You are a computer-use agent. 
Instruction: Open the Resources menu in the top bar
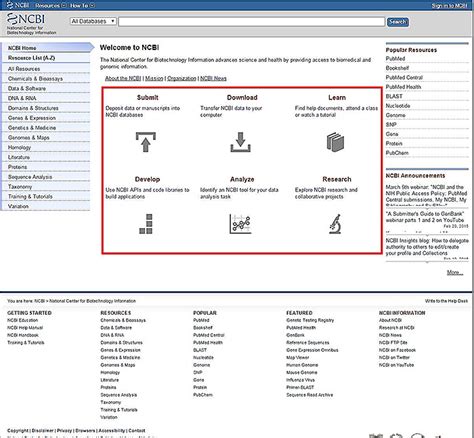(51, 5)
